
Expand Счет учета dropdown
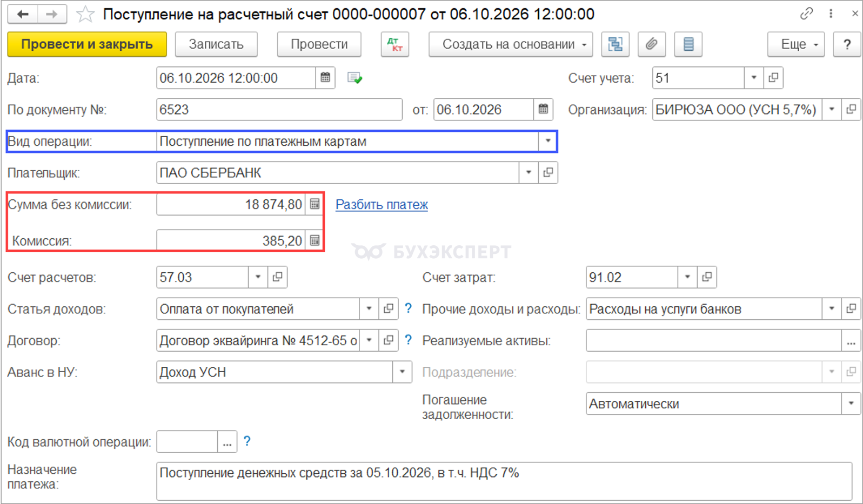pos(754,78)
